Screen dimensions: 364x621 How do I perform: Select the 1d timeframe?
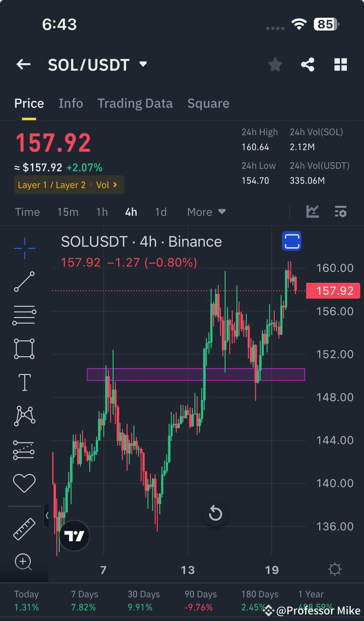pos(161,212)
